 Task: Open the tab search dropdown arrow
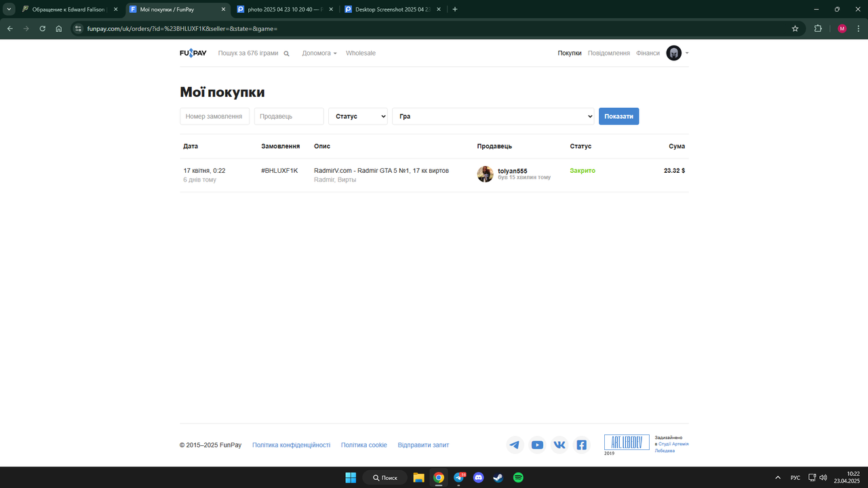coord(9,9)
